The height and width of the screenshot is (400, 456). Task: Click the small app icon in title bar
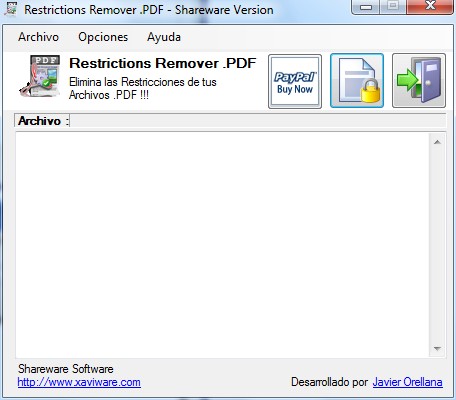coord(11,9)
